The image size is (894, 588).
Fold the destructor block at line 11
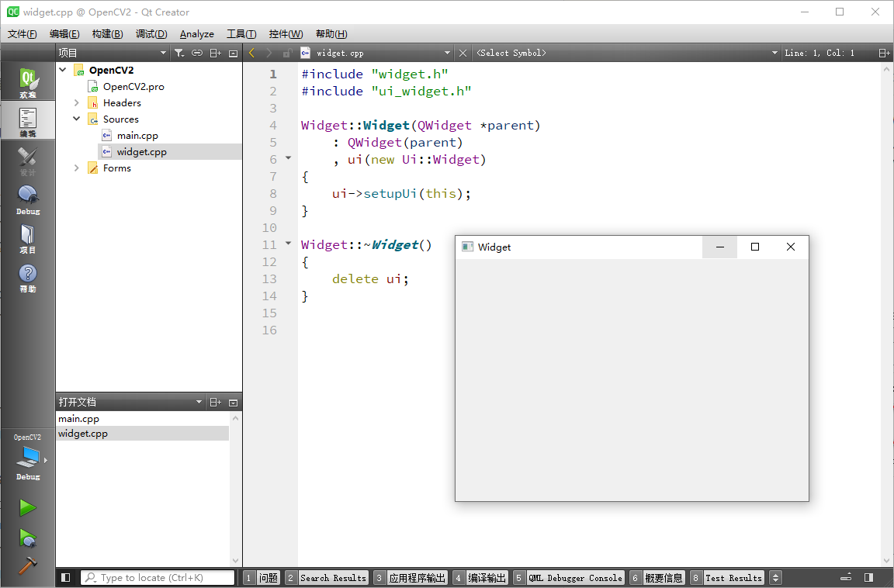tap(289, 244)
